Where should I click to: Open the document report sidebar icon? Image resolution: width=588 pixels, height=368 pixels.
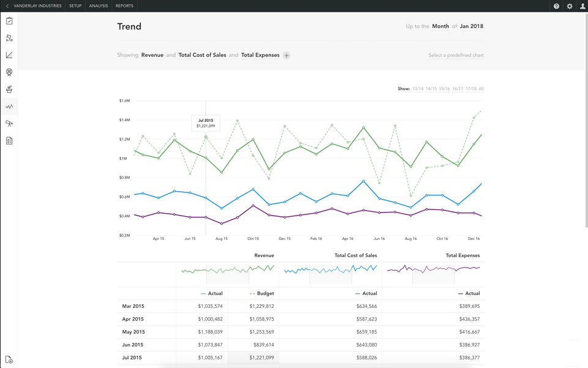[9, 141]
